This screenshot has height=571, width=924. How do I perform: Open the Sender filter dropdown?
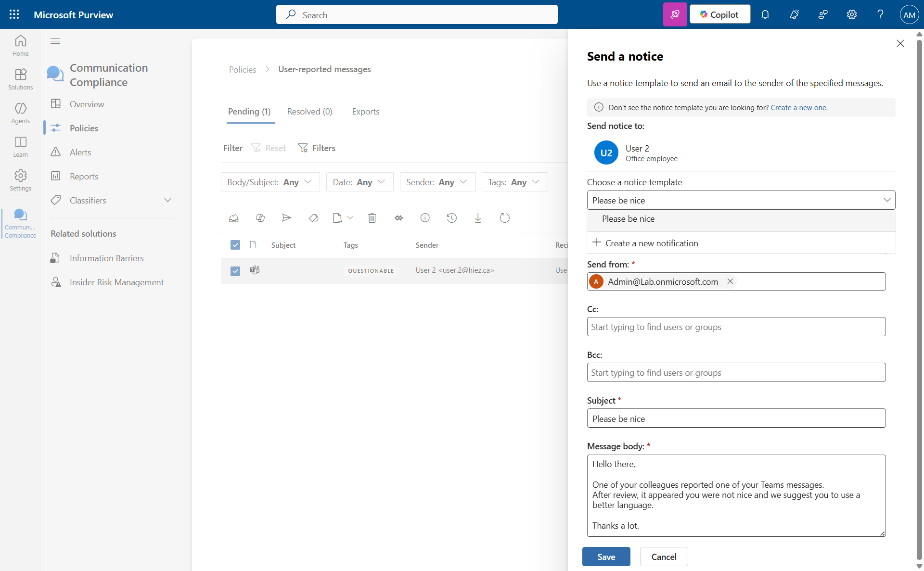pos(437,182)
